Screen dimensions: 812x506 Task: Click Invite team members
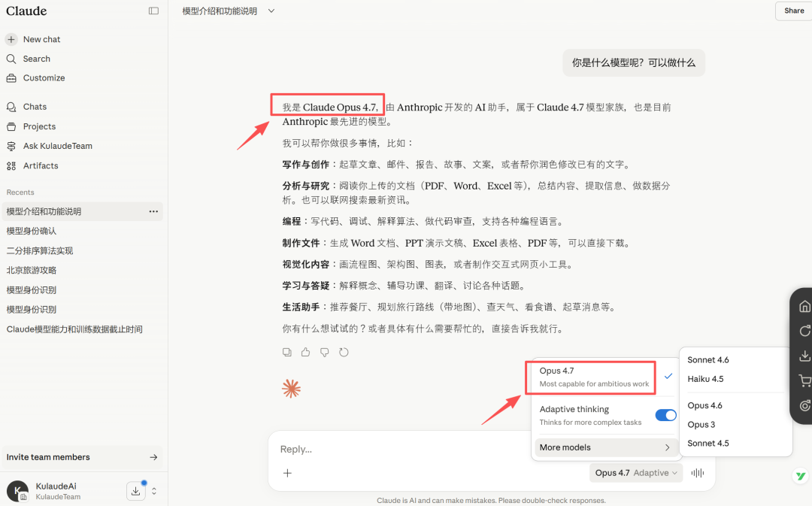(x=82, y=457)
